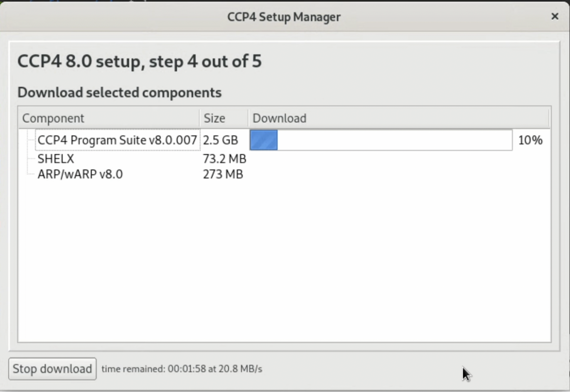Click the 'Download selected components' subheading

pos(120,92)
